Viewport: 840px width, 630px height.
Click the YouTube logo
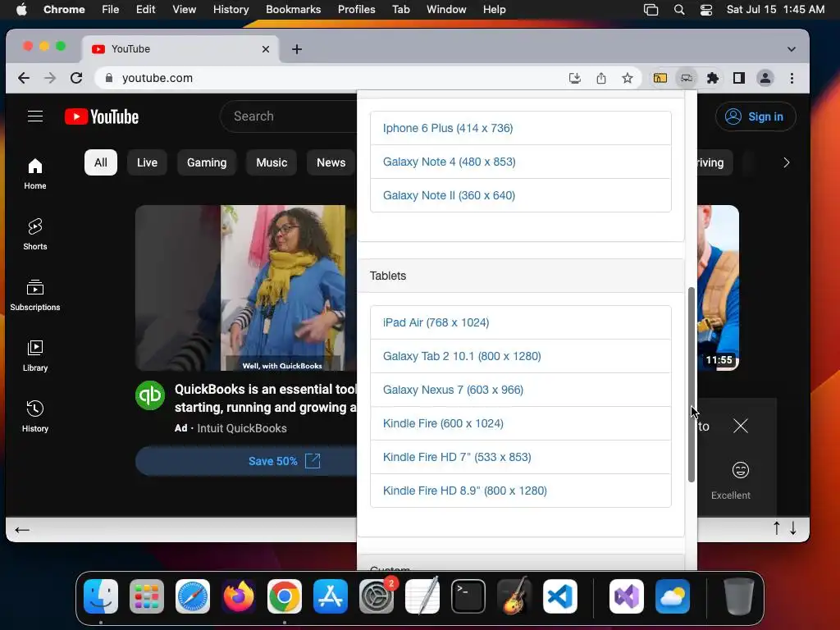(102, 116)
